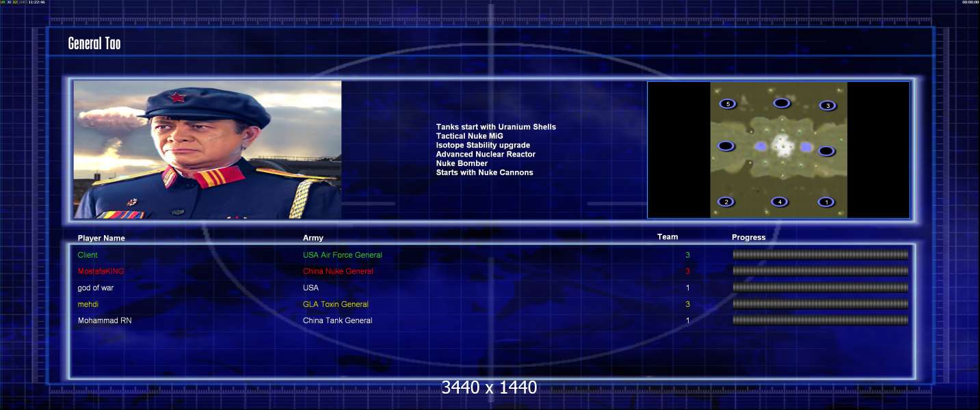This screenshot has width=980, height=410.
Task: Click 'Advanced Nuclear Reactor' text line
Action: click(486, 154)
